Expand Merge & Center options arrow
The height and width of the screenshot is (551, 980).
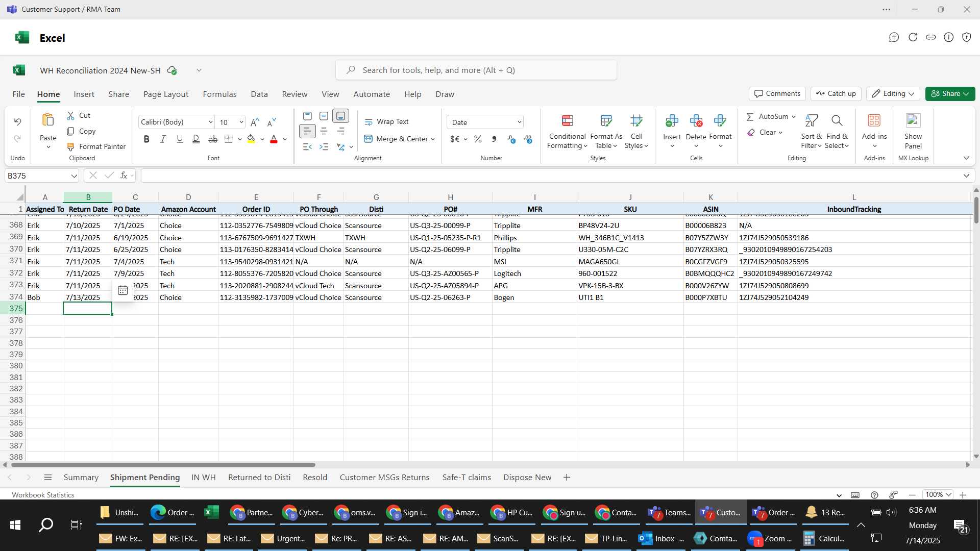click(x=433, y=139)
